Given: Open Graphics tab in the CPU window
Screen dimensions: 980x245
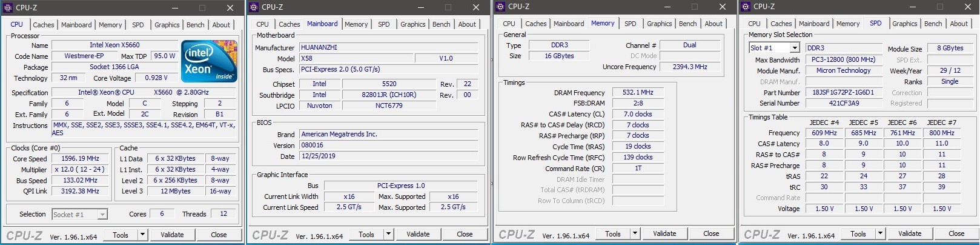Looking at the screenshot, I should (x=167, y=25).
